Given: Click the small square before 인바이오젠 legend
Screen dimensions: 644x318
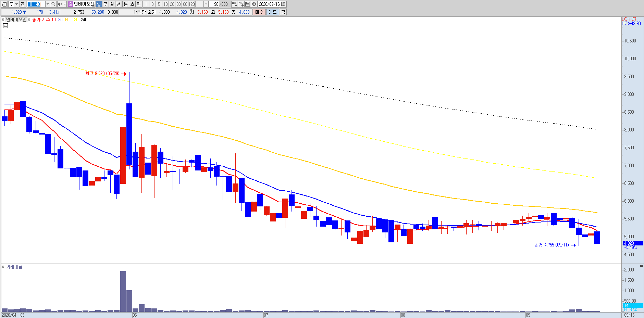Looking at the screenshot, I should (3, 20).
